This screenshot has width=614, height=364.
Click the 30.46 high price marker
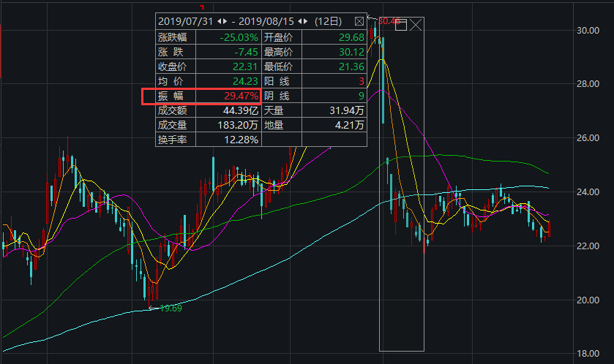coord(389,21)
